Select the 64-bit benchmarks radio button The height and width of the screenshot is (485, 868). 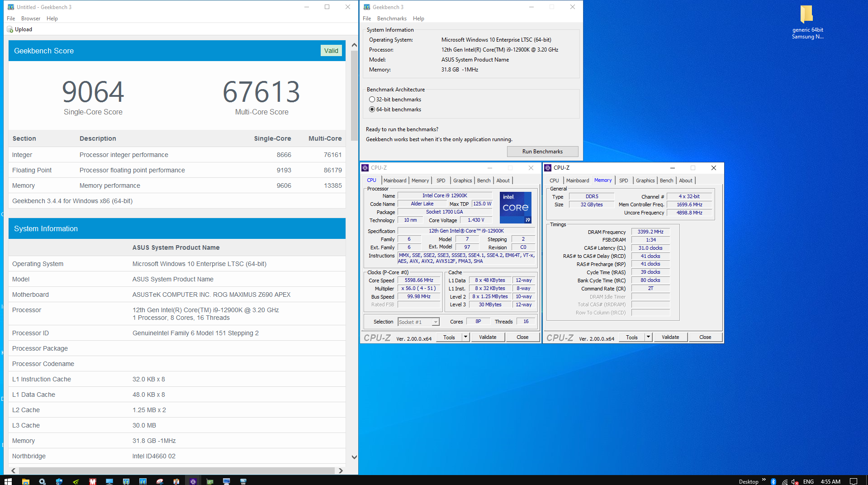[x=372, y=109]
